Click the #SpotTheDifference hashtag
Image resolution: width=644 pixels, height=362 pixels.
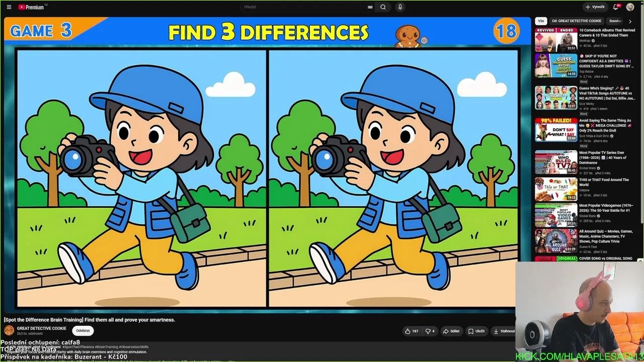[78, 347]
